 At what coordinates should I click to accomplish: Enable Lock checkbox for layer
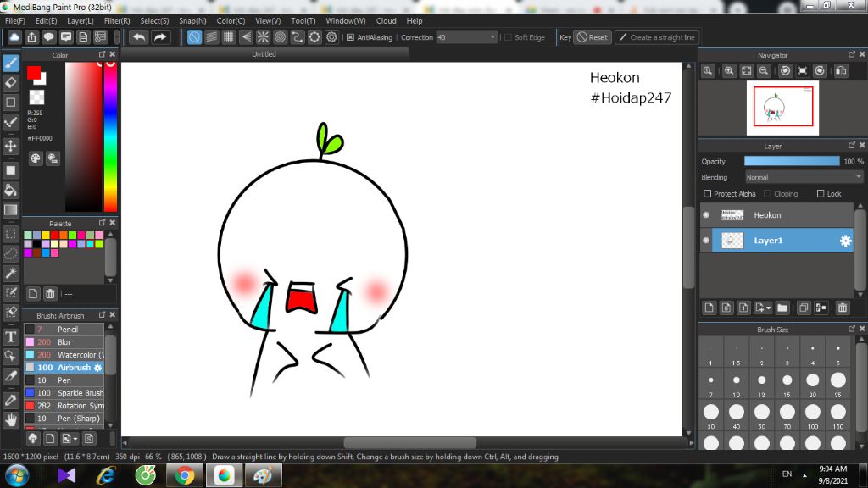tap(821, 194)
